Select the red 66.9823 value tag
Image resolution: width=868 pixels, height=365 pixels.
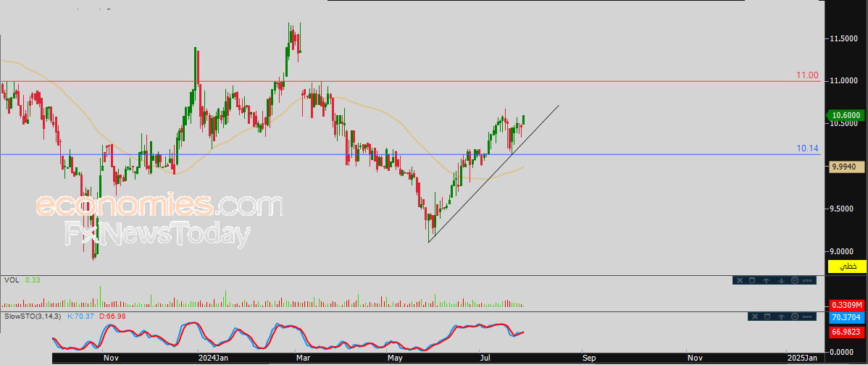[x=846, y=332]
